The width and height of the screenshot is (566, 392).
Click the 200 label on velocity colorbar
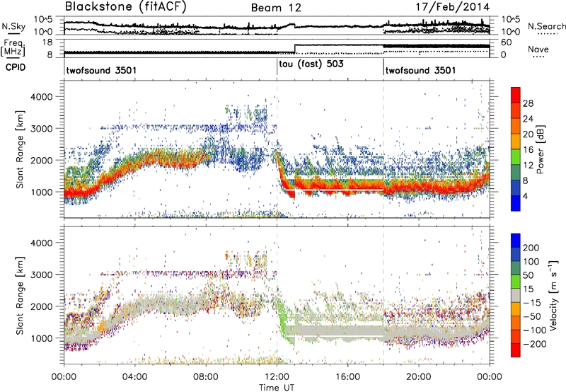(531, 248)
